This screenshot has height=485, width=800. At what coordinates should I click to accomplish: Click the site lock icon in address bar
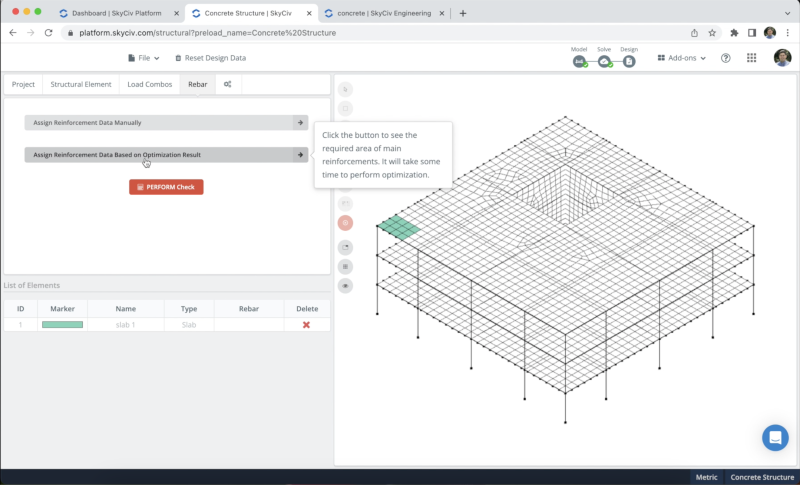pos(70,33)
